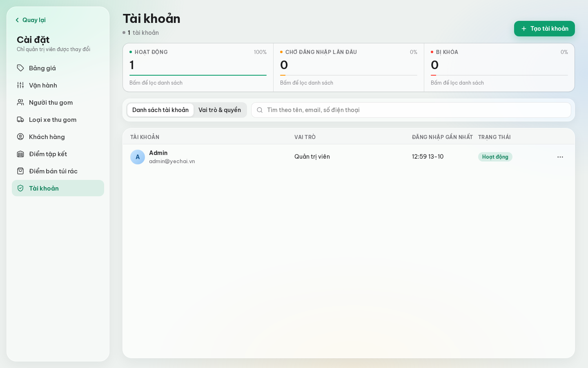Click the Quản trị viên role cell
This screenshot has width=588, height=368.
pos(312,157)
